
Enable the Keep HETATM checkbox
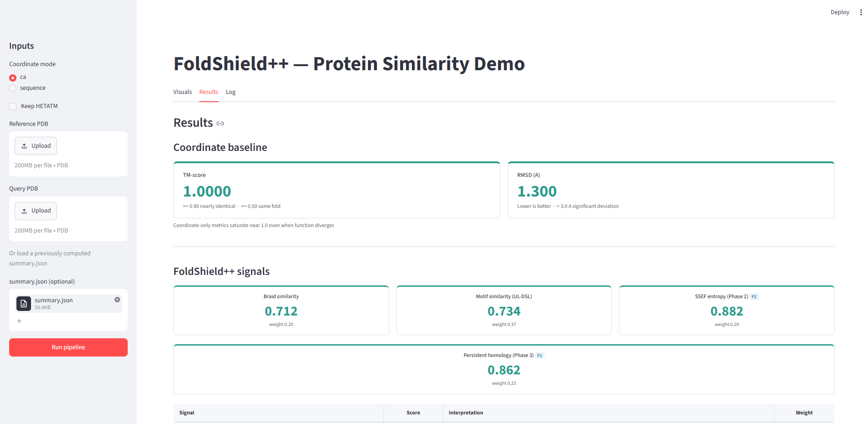pyautogui.click(x=13, y=107)
